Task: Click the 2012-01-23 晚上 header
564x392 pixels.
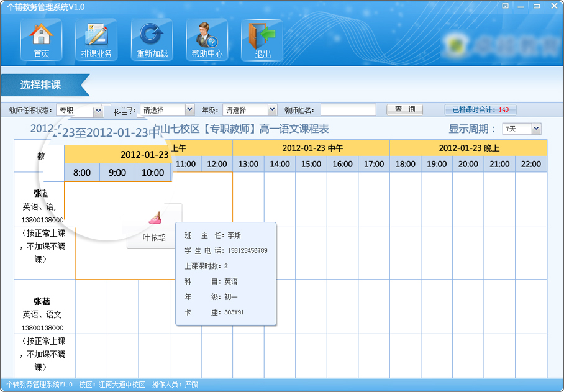Action: [x=468, y=148]
